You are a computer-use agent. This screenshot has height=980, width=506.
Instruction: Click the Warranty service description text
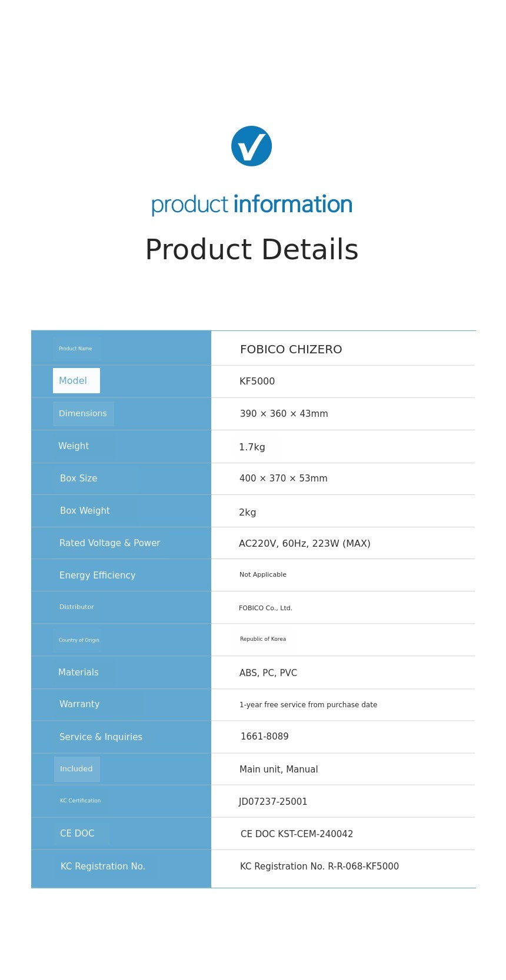308,705
